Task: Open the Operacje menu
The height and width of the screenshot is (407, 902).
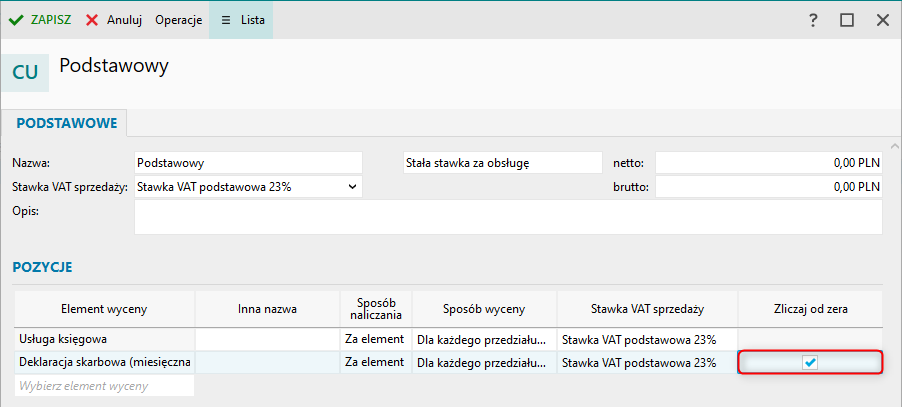Action: click(178, 19)
